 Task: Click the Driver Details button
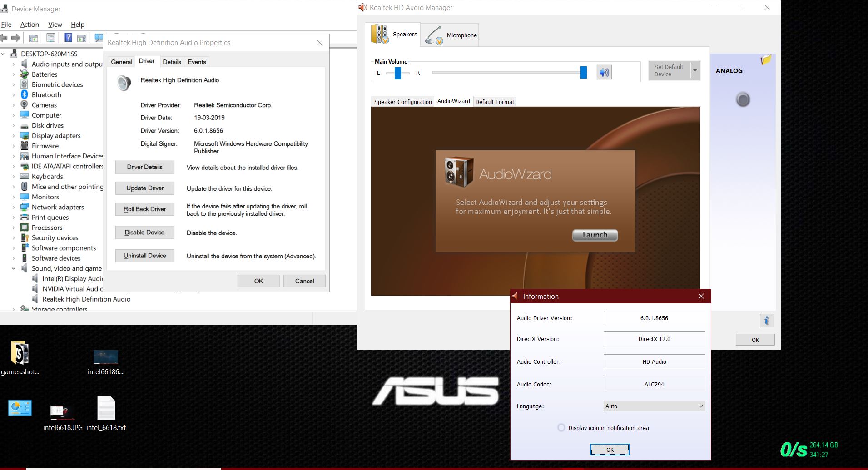[x=144, y=167]
